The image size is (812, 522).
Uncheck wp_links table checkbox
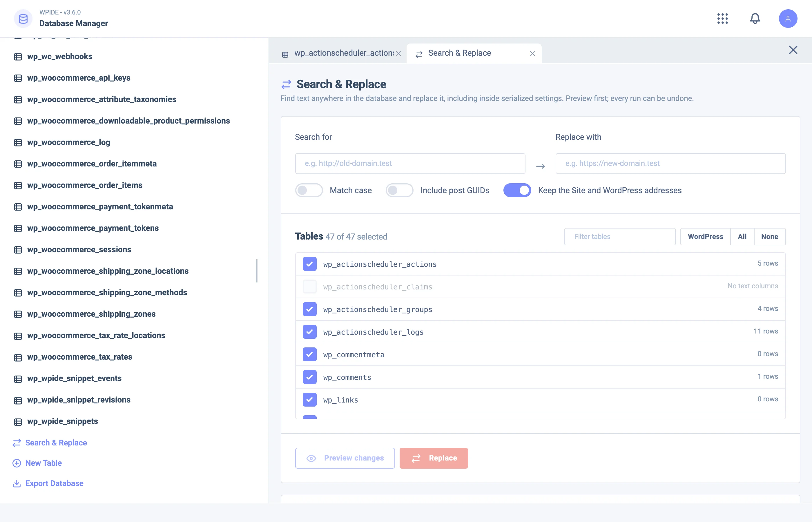pyautogui.click(x=309, y=400)
